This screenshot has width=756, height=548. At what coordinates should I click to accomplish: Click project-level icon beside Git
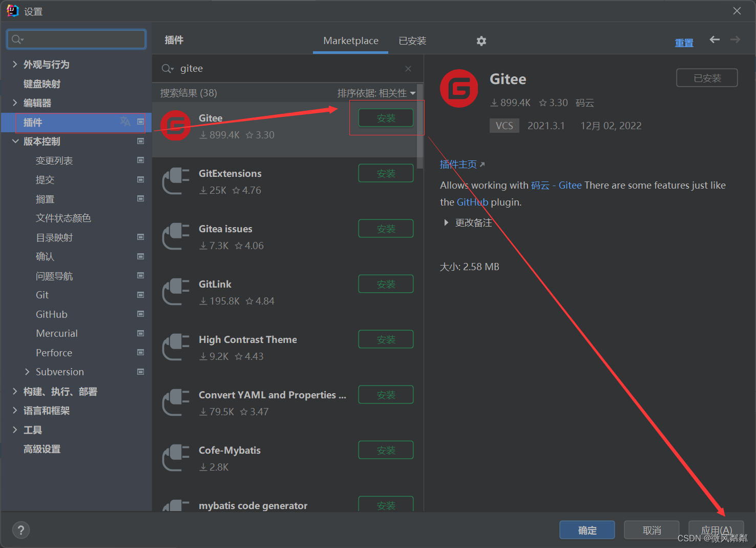141,295
